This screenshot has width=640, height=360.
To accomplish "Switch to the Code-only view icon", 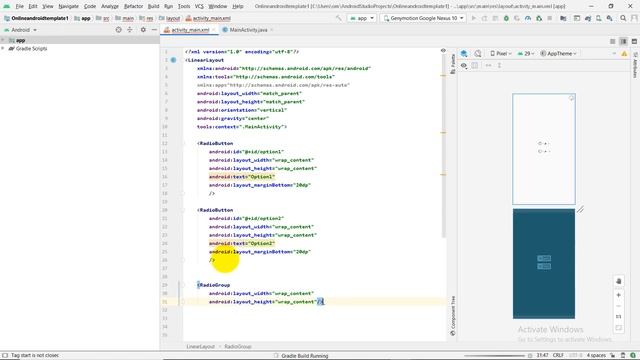I will pyautogui.click(x=613, y=41).
